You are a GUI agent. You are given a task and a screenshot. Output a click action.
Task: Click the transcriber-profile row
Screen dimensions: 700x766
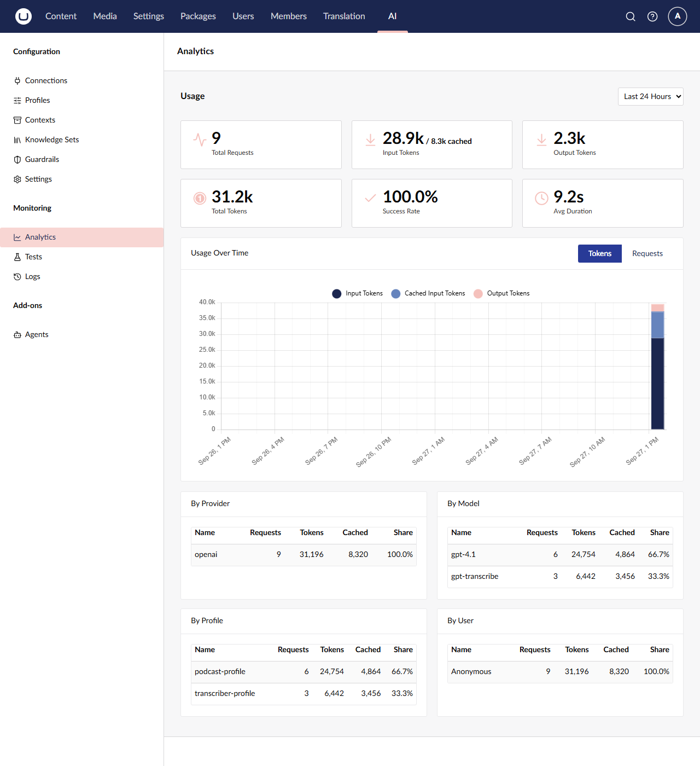tap(304, 693)
